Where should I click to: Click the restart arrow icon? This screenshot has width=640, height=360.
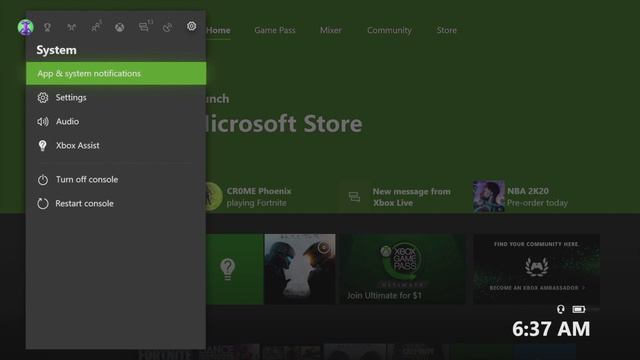[x=43, y=204]
